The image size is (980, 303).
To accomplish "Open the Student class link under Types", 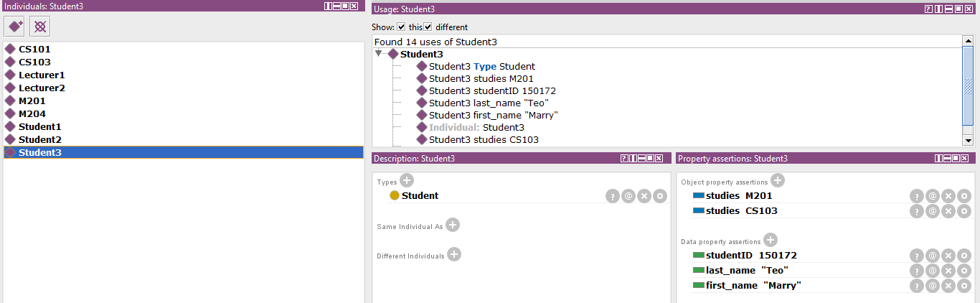I will (x=420, y=196).
